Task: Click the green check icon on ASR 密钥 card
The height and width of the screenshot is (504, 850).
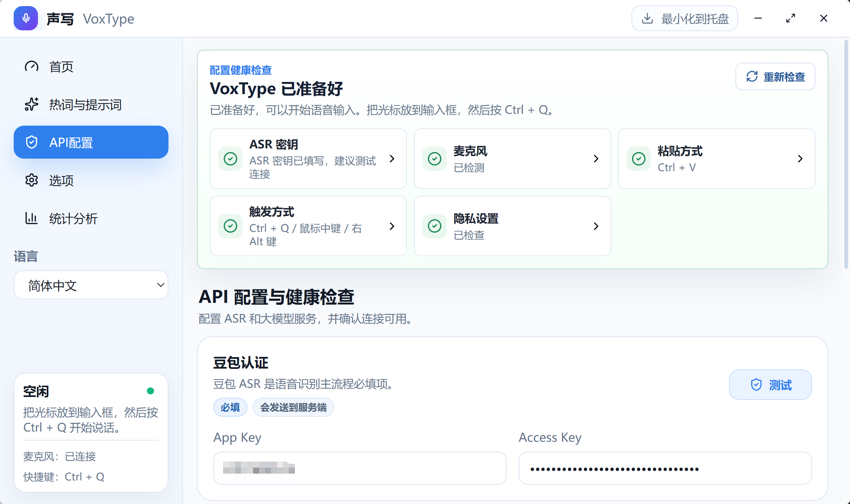Action: point(230,159)
